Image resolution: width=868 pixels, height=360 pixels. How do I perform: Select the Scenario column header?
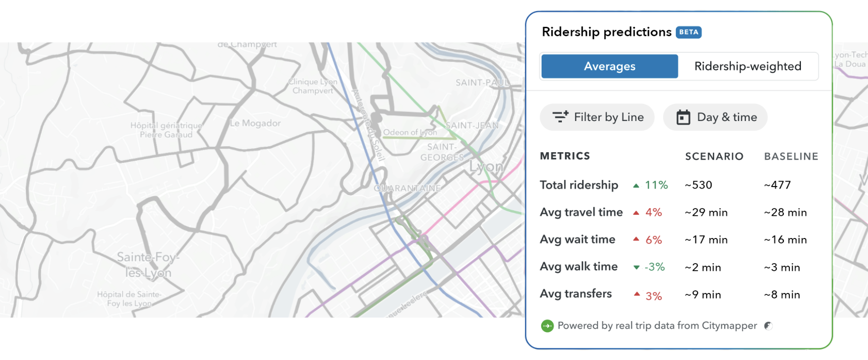tap(714, 156)
